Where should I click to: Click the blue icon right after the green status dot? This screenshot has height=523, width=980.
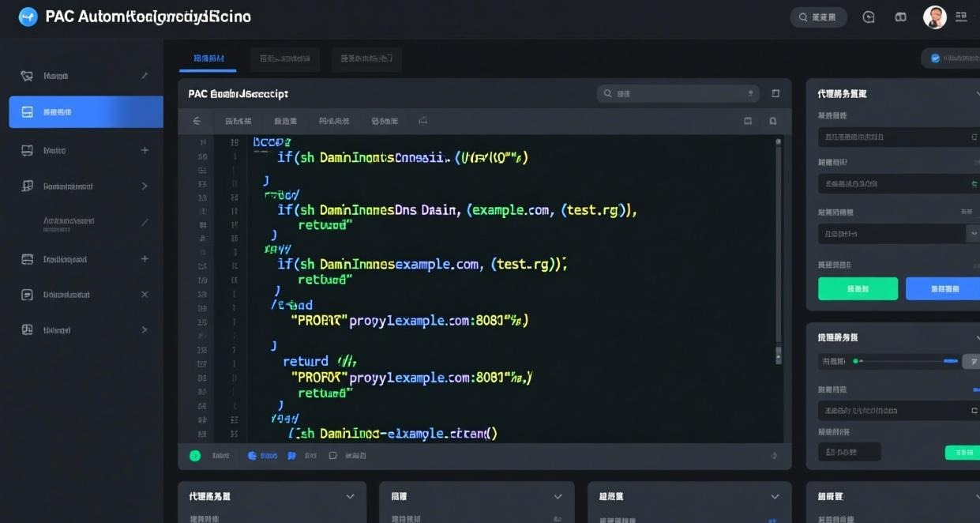point(252,456)
